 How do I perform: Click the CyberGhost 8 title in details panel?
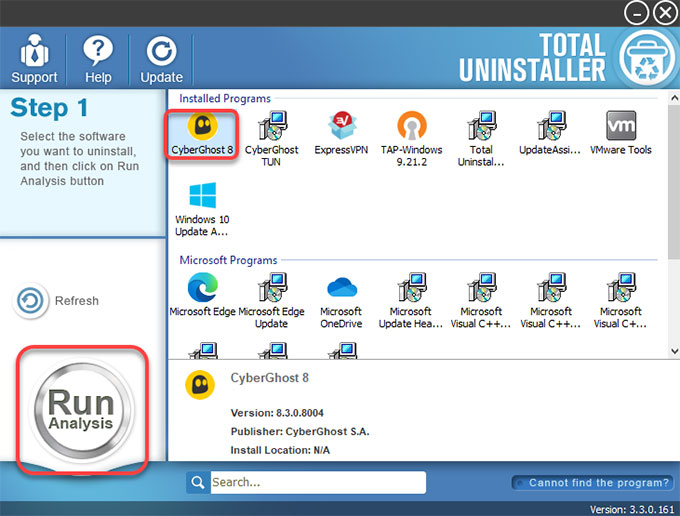[x=269, y=378]
